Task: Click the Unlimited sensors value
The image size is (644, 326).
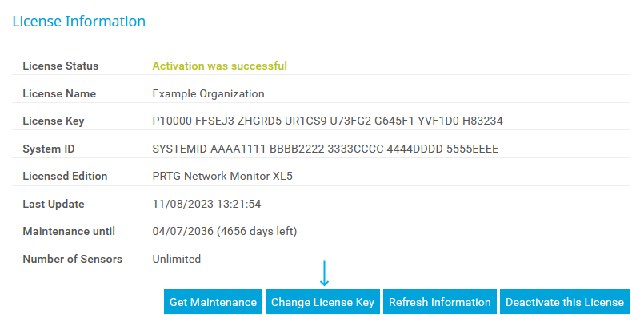Action: tap(177, 259)
